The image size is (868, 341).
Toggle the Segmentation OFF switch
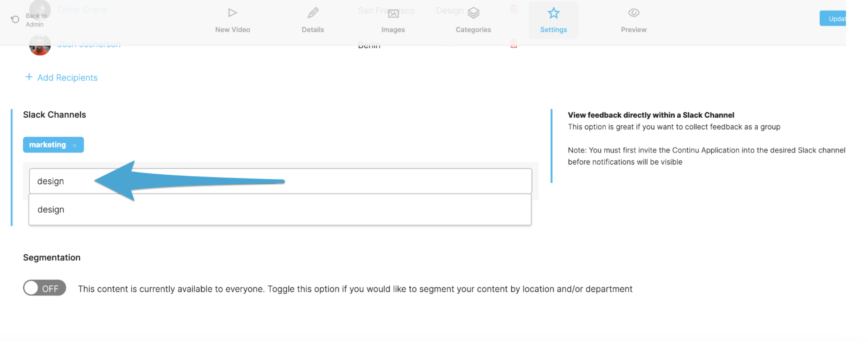tap(45, 288)
